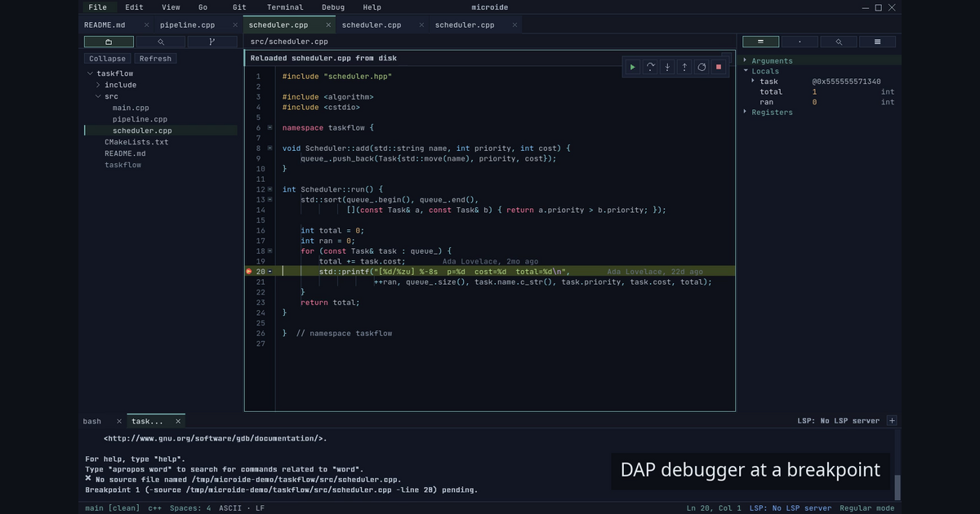Collapse the taskflow root folder
This screenshot has height=514, width=980.
pyautogui.click(x=90, y=73)
